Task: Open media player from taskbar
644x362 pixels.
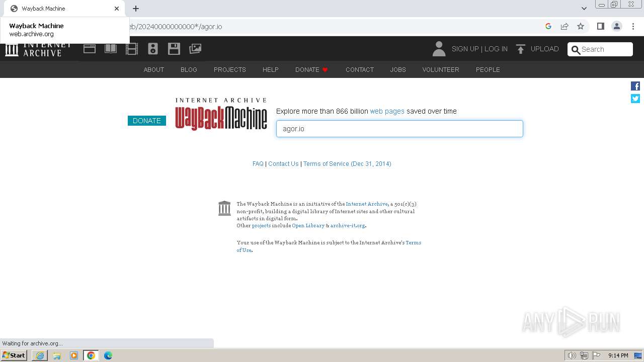Action: click(74, 355)
